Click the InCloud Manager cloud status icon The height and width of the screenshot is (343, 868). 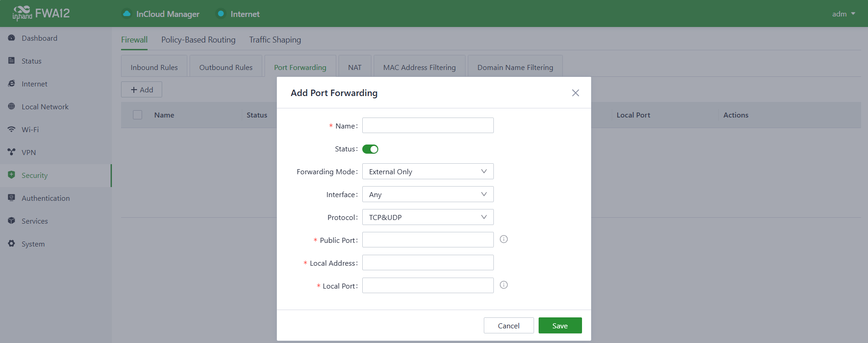pyautogui.click(x=127, y=14)
